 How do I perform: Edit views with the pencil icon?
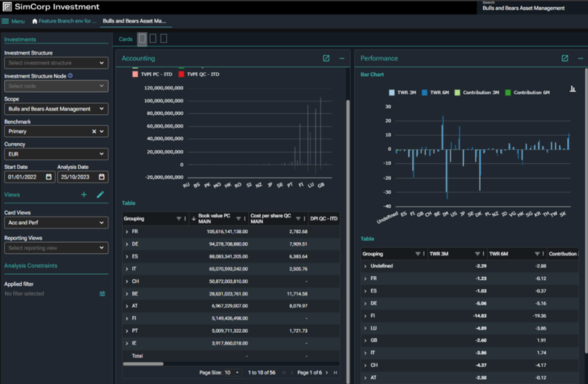(x=100, y=194)
